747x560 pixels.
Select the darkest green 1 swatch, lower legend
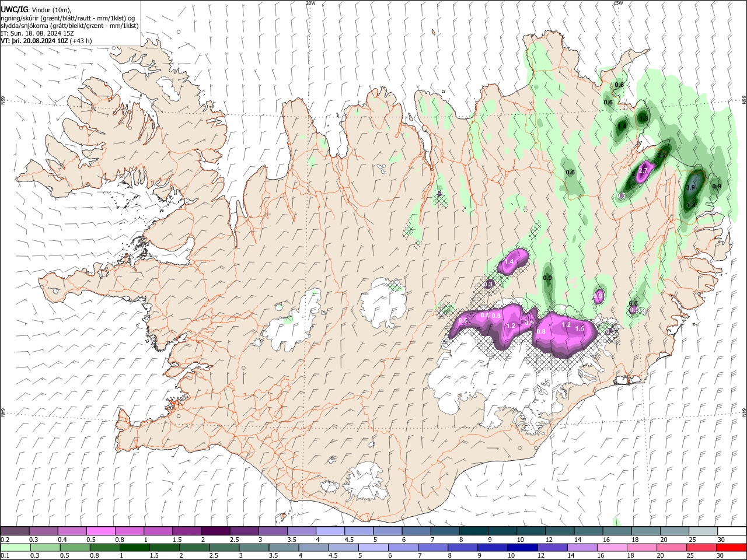coord(134,548)
